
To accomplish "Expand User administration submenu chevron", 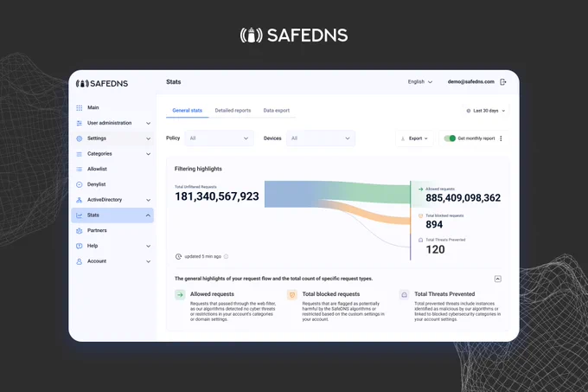I will (x=149, y=124).
